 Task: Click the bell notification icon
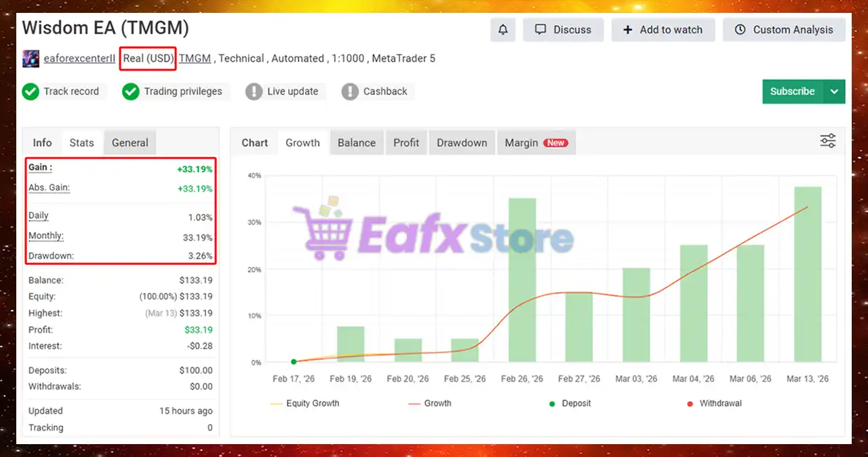pyautogui.click(x=502, y=30)
